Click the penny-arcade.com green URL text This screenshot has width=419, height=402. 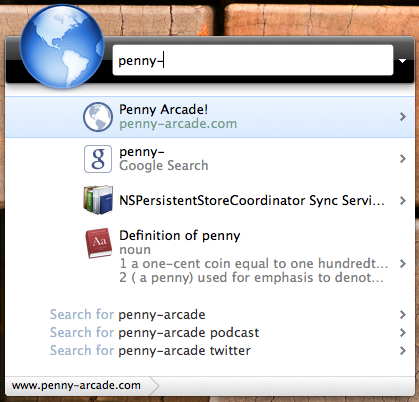pyautogui.click(x=178, y=124)
